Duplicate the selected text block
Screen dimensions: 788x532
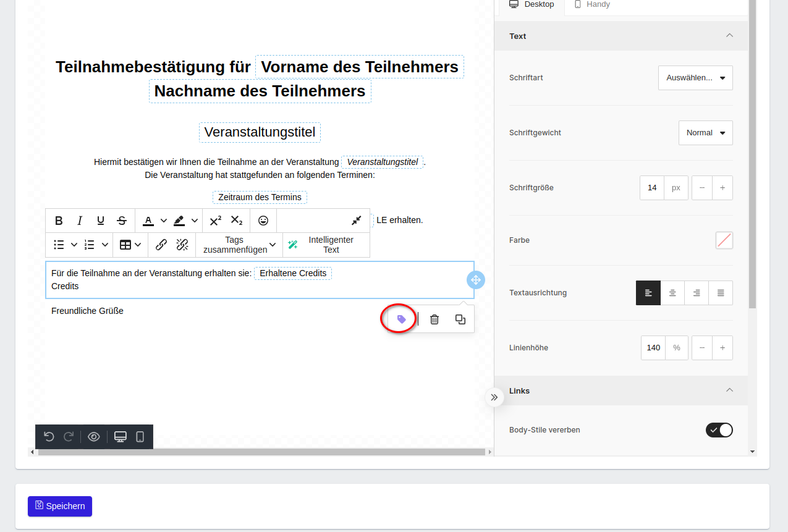(460, 319)
